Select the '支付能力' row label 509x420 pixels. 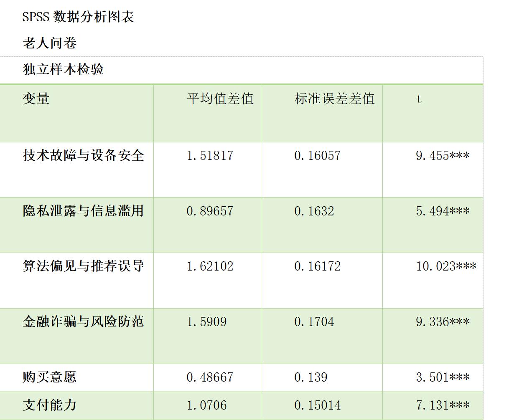[x=49, y=405]
